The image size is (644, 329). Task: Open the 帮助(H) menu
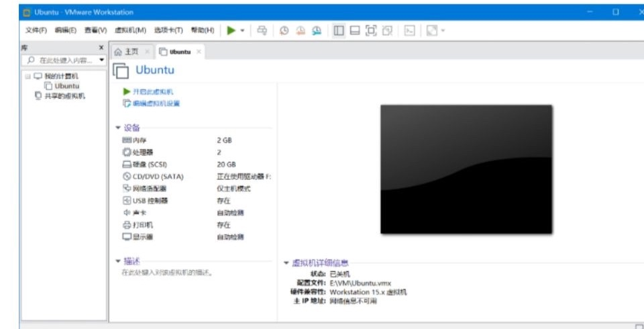point(203,30)
